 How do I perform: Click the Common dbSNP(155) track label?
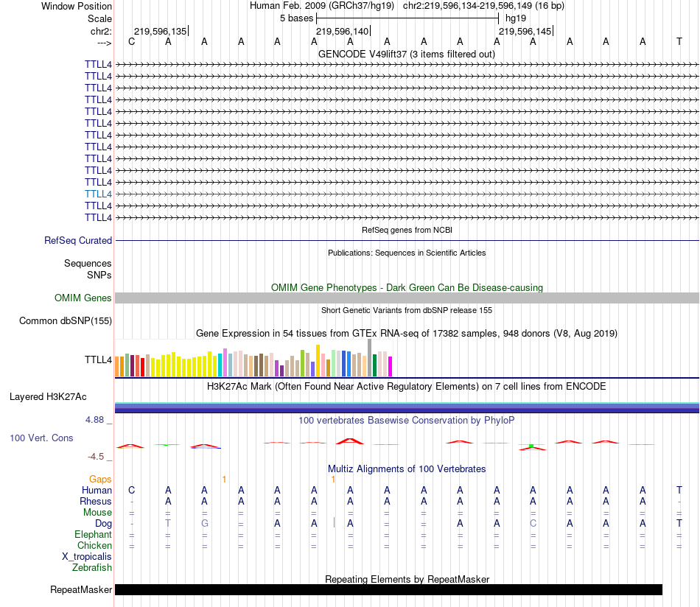coord(65,321)
